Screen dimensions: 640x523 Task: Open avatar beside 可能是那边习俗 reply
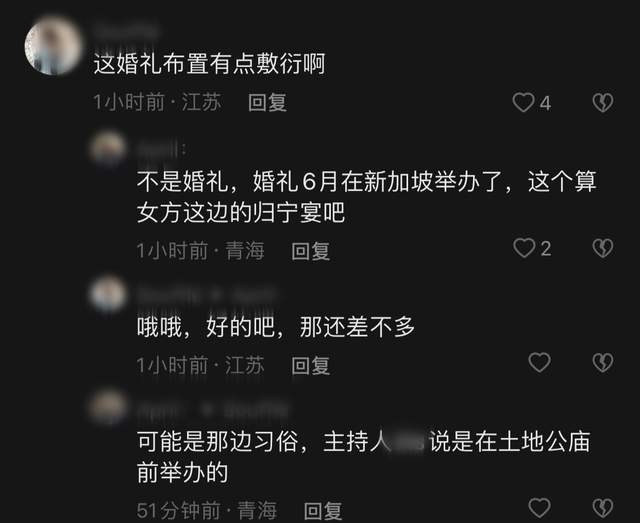click(x=108, y=407)
